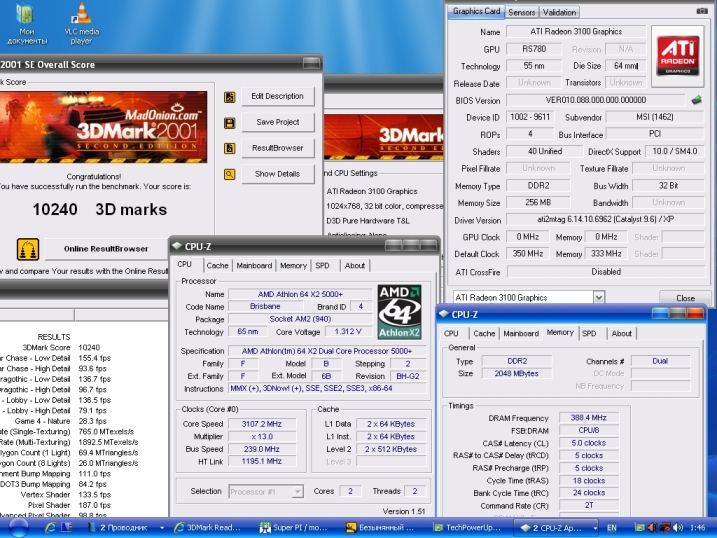Open Mainboard tab in CPU-Z processor window
717x538 pixels.
pyautogui.click(x=254, y=266)
